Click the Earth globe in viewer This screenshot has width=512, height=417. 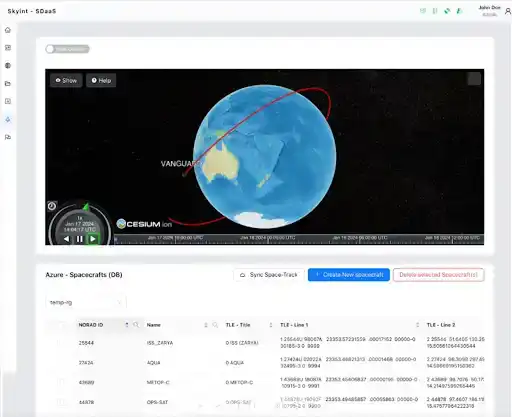point(265,157)
